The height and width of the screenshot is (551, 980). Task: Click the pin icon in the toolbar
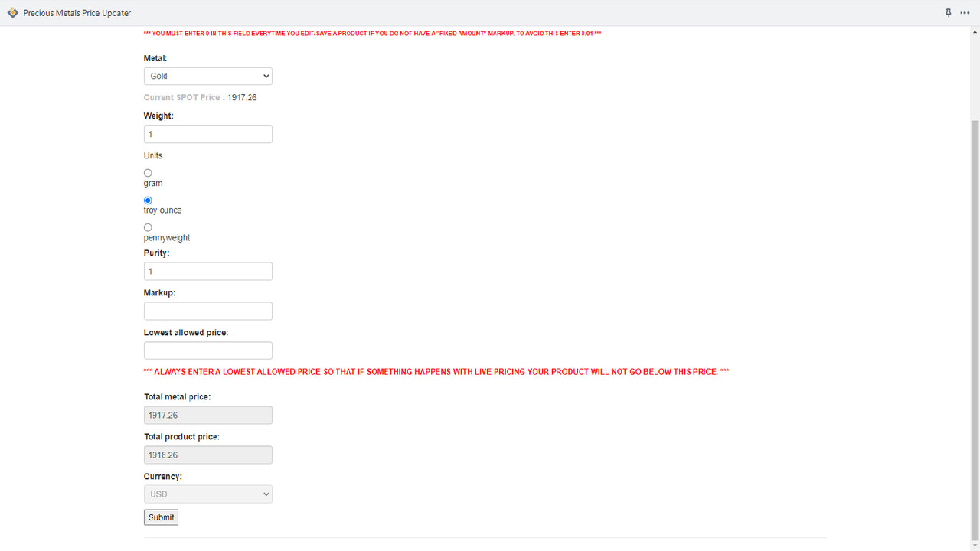click(948, 12)
